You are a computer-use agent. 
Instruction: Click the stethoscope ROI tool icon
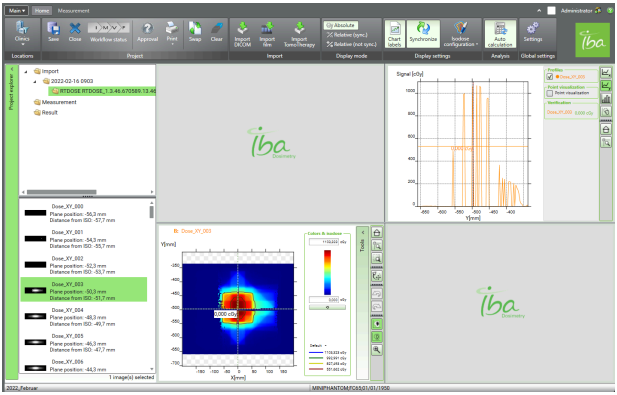tap(377, 276)
